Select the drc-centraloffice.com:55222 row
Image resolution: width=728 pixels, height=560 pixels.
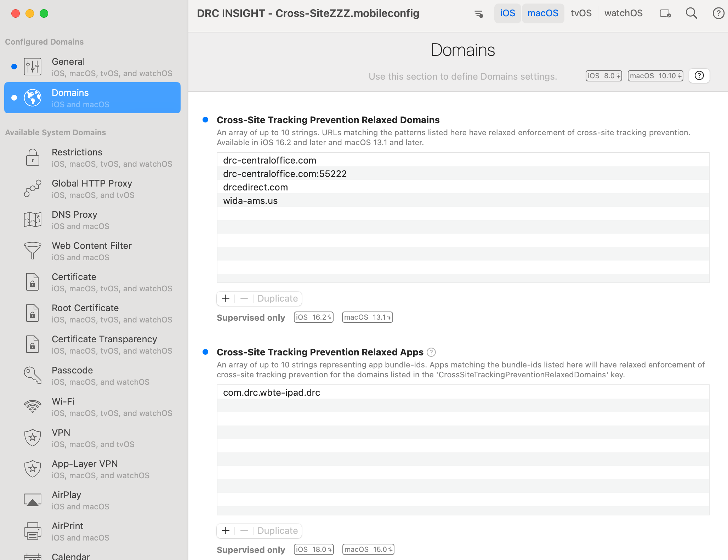tap(463, 173)
